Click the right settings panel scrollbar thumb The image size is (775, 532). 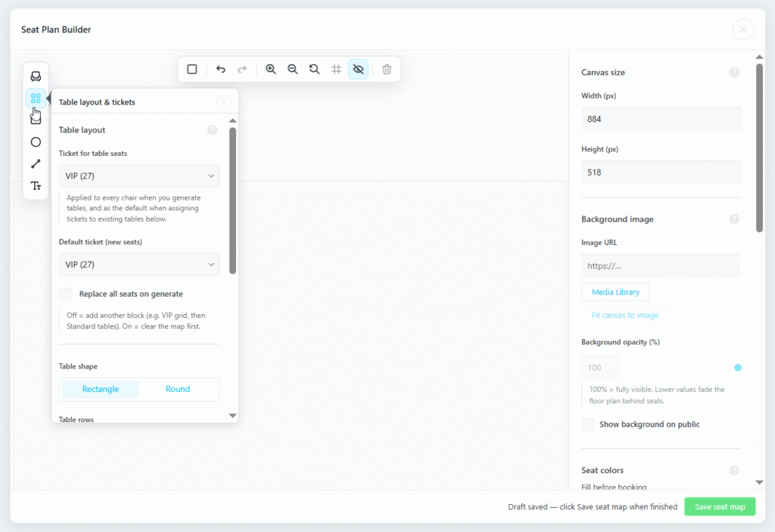click(x=760, y=148)
